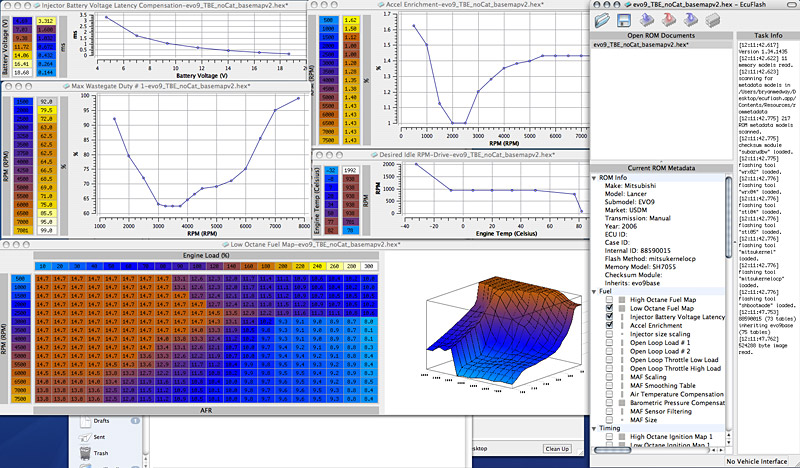Select the 3.312 cell in Injector Latency table
The image size is (800, 468).
click(45, 21)
